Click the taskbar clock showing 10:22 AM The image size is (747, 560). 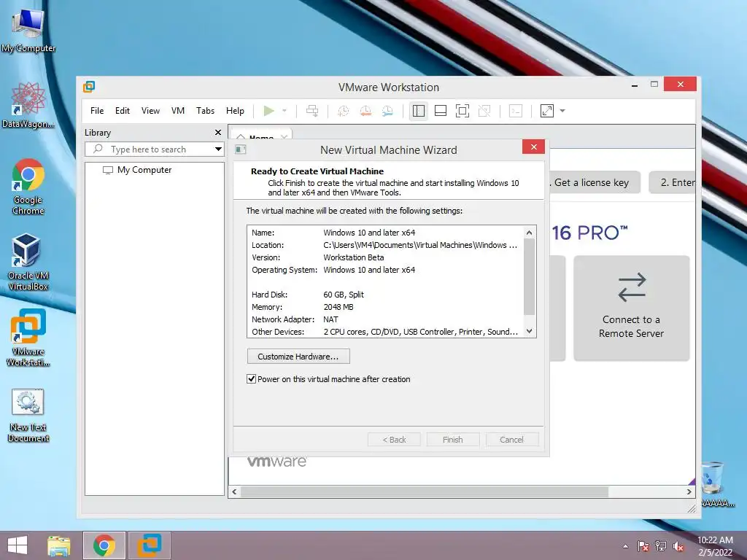[x=715, y=546]
